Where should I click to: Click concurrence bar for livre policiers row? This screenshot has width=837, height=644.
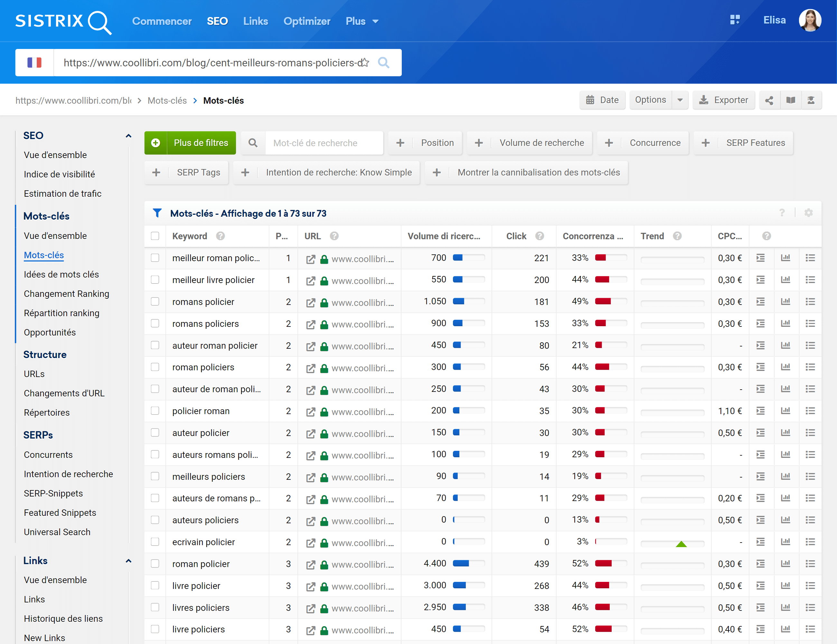tap(611, 629)
